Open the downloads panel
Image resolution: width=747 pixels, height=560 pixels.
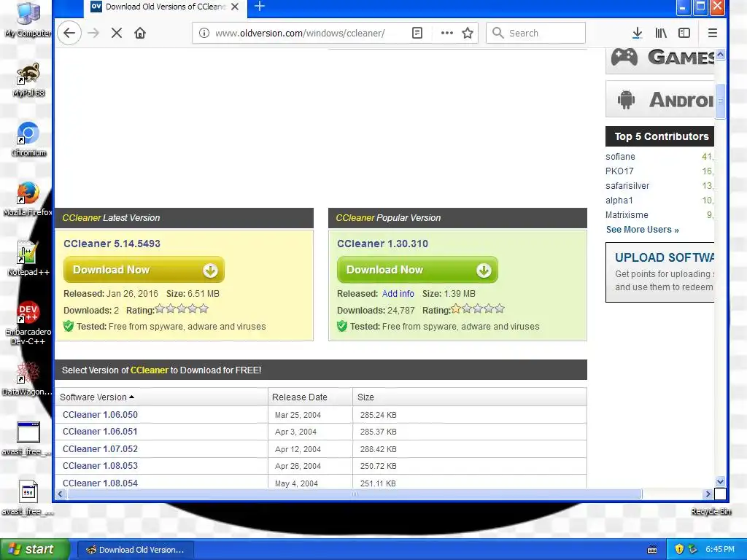pyautogui.click(x=637, y=33)
